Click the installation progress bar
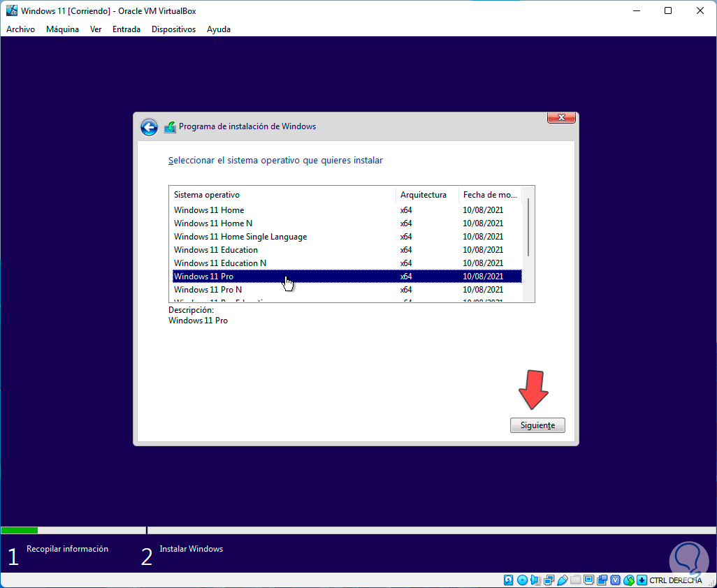 358,531
